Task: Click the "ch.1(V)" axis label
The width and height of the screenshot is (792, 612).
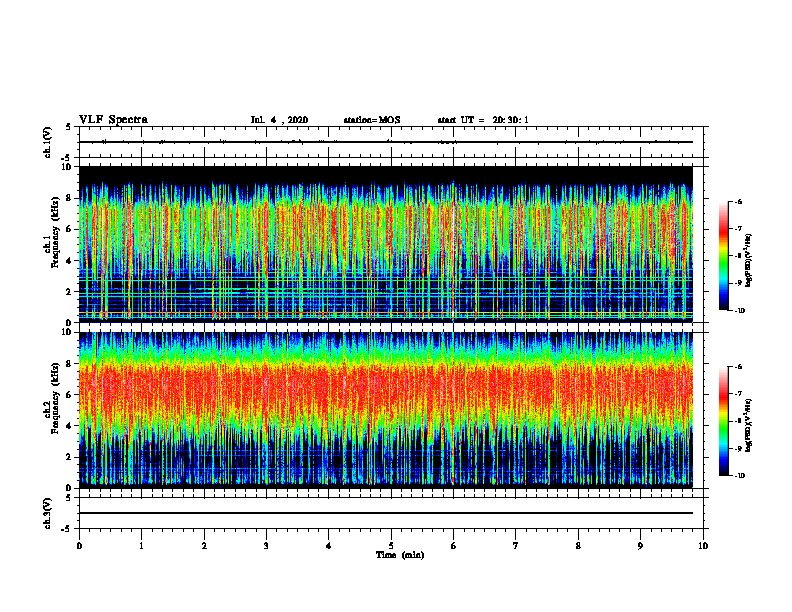Action: click(x=47, y=142)
